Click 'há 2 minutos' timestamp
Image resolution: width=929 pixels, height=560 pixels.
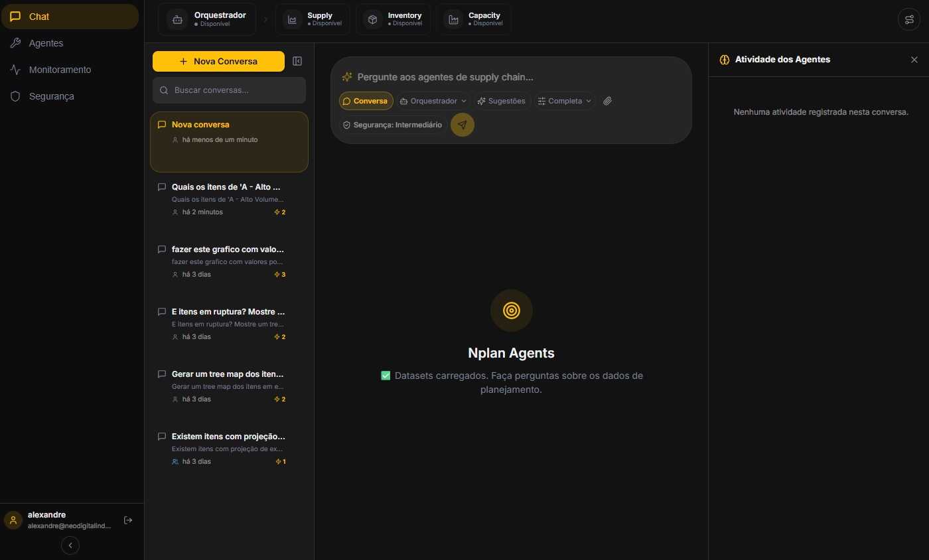[202, 212]
